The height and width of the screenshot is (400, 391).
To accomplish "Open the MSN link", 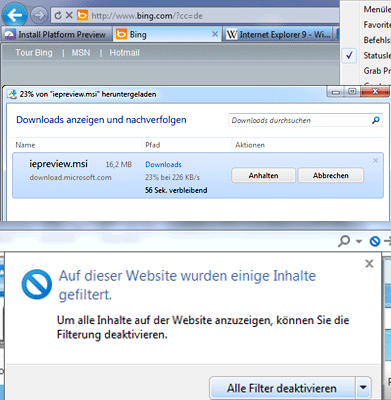I will (81, 53).
